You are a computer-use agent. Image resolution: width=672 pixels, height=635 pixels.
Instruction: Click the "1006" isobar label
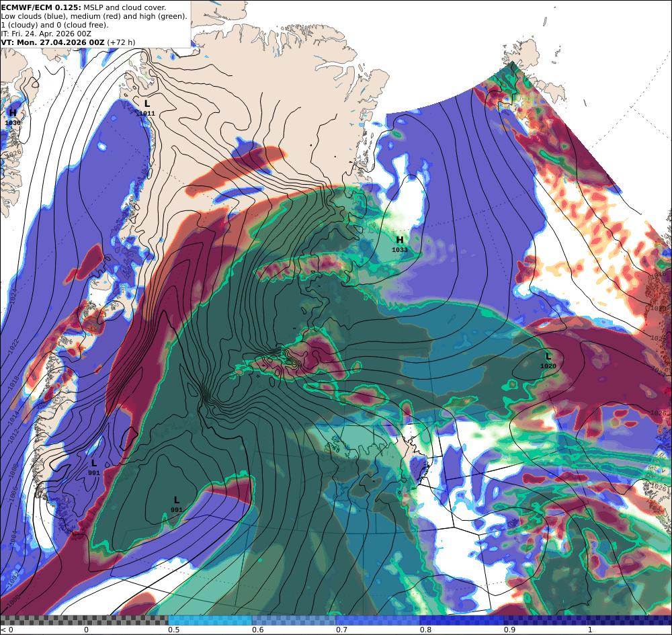pos(13,495)
